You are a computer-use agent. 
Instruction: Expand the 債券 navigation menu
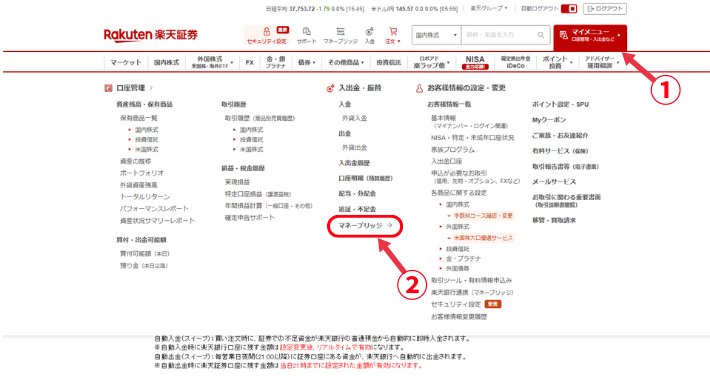tap(306, 63)
